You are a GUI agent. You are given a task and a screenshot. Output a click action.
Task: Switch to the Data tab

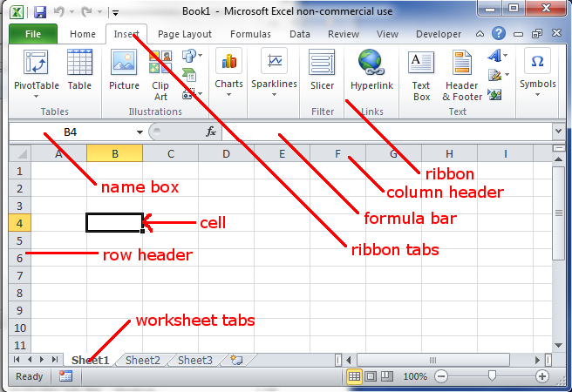click(299, 34)
